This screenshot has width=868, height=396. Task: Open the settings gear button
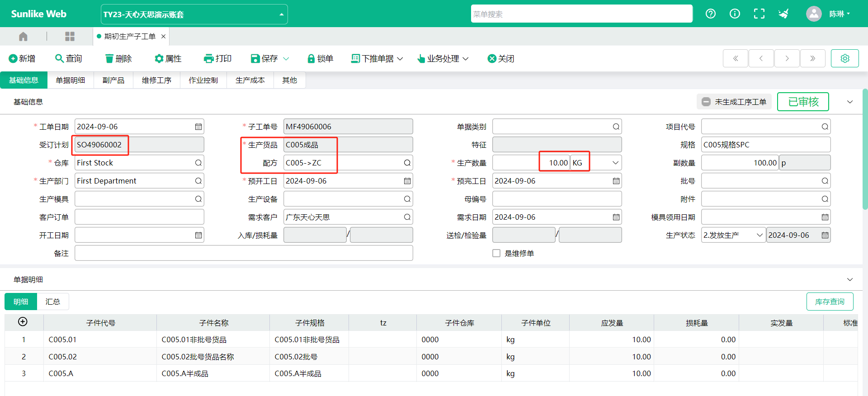click(x=844, y=58)
